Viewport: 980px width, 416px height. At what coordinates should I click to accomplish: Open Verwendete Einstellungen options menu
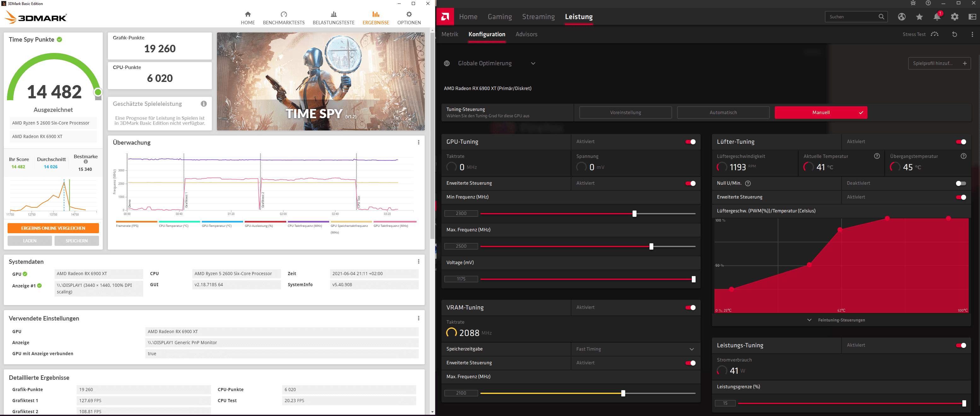click(x=418, y=318)
